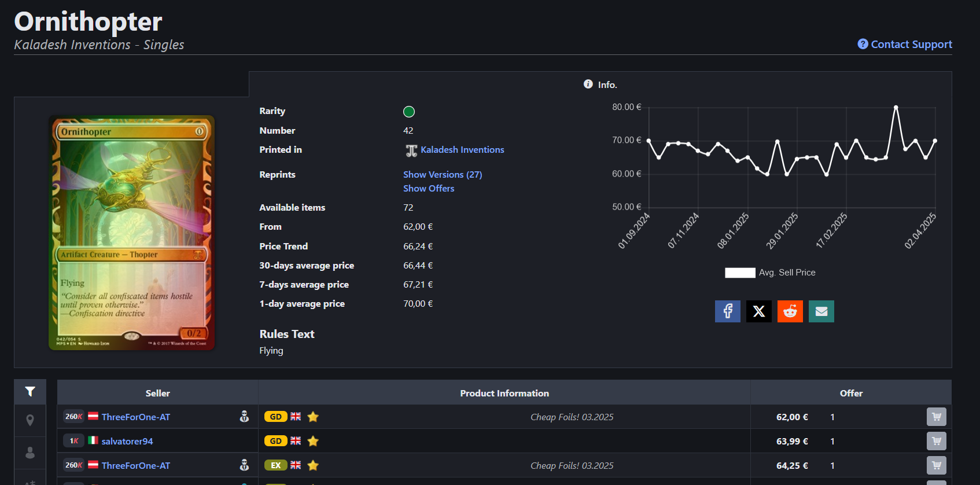Click foil star icon on 64,25 € row
Screen dimensions: 980x485
coord(313,465)
